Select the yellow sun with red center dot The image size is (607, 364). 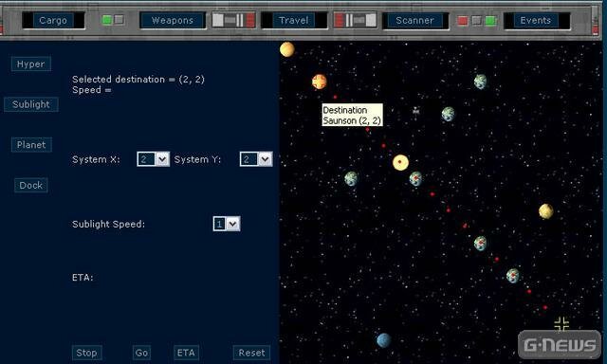[x=400, y=162]
